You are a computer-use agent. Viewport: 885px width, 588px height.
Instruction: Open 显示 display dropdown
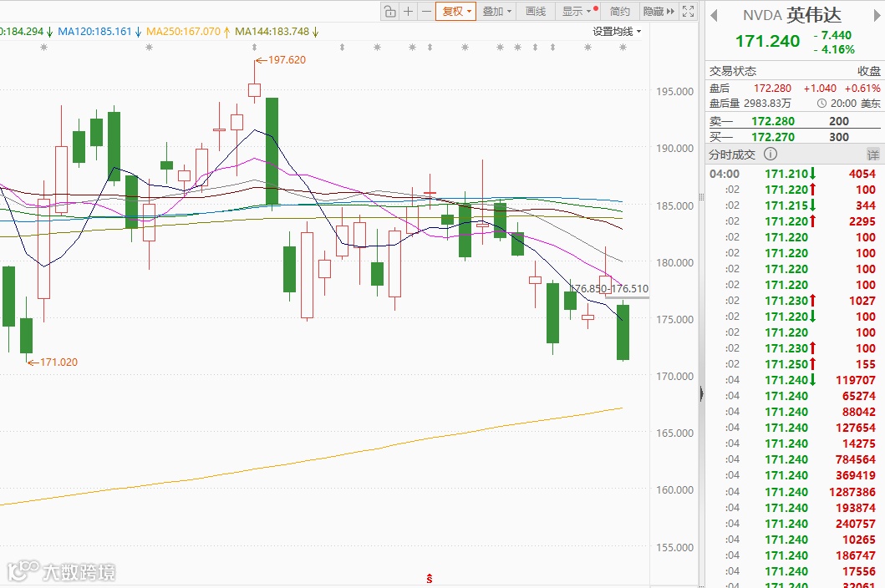577,12
